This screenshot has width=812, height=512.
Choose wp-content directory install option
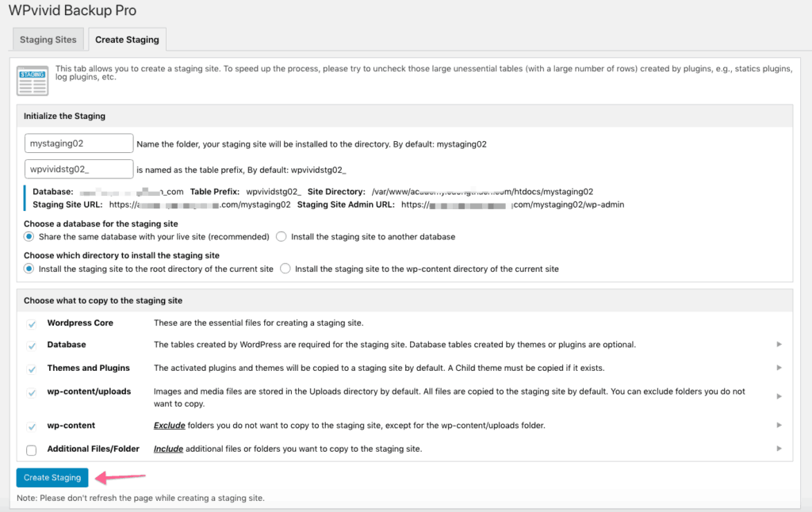pos(285,269)
